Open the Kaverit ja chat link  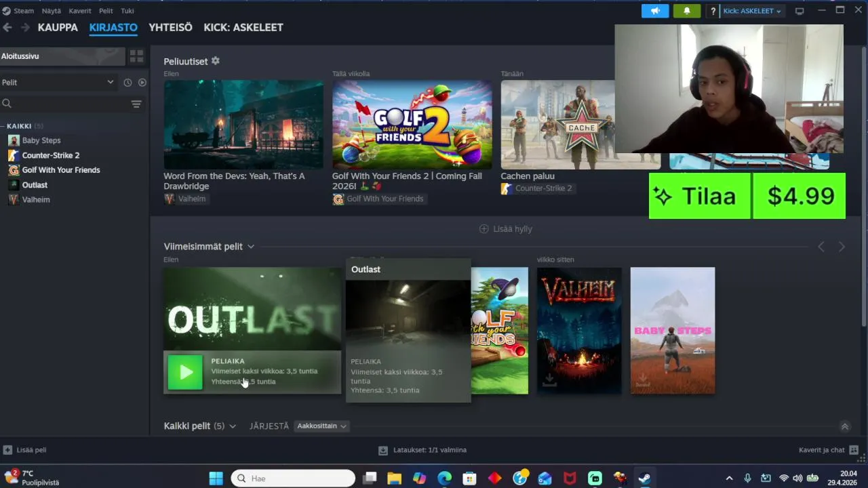pyautogui.click(x=822, y=450)
